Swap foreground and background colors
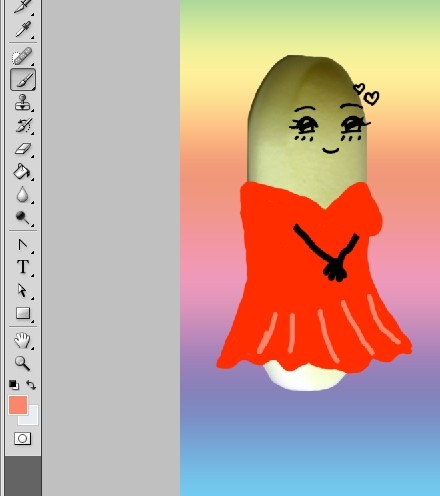Screen dimensions: 440x496 tap(31, 385)
